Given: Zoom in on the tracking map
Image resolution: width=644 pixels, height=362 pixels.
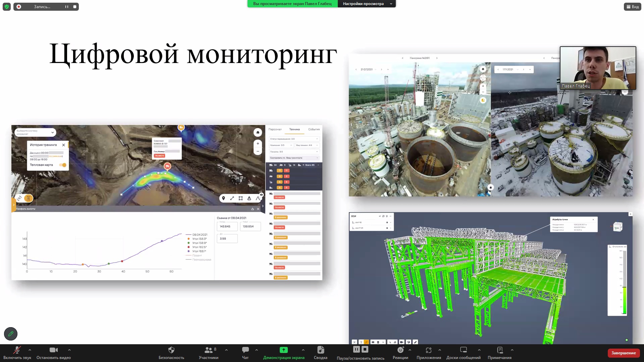Looking at the screenshot, I should [258, 143].
